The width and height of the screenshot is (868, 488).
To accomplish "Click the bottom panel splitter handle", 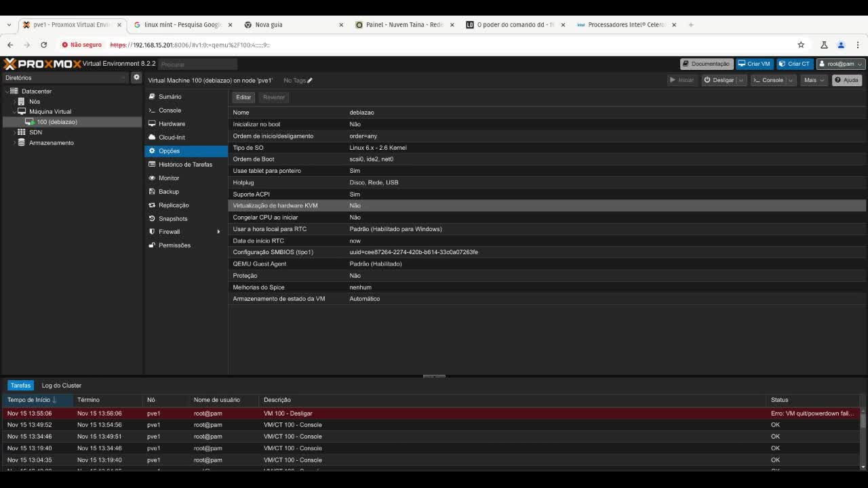I will 434,376.
